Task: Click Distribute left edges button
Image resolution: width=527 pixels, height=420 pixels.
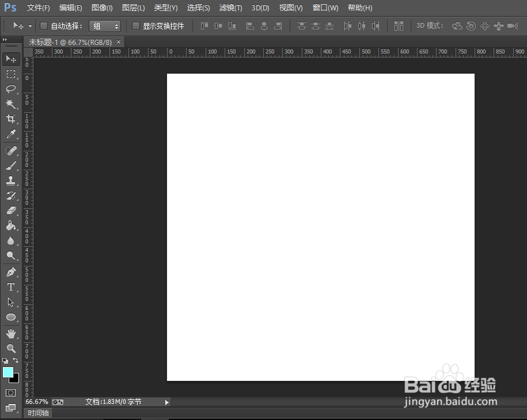Action: tap(347, 26)
